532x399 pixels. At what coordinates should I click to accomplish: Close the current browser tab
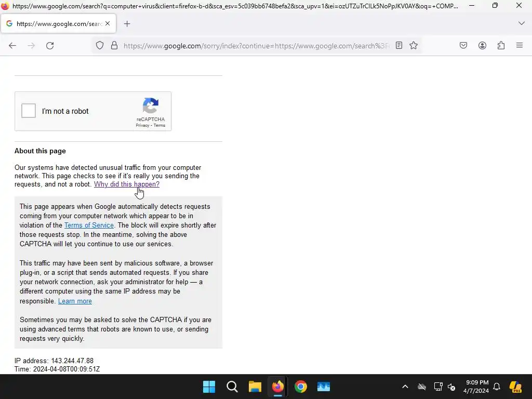[x=108, y=23]
